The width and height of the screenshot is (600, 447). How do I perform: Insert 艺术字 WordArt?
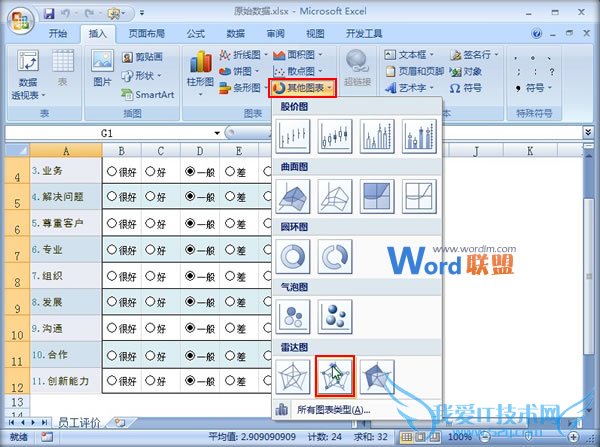coord(409,88)
